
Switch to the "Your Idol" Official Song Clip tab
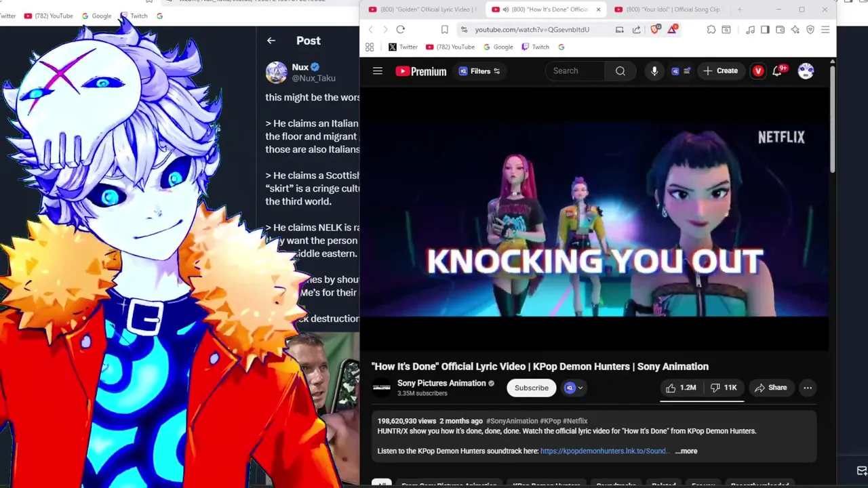click(668, 9)
